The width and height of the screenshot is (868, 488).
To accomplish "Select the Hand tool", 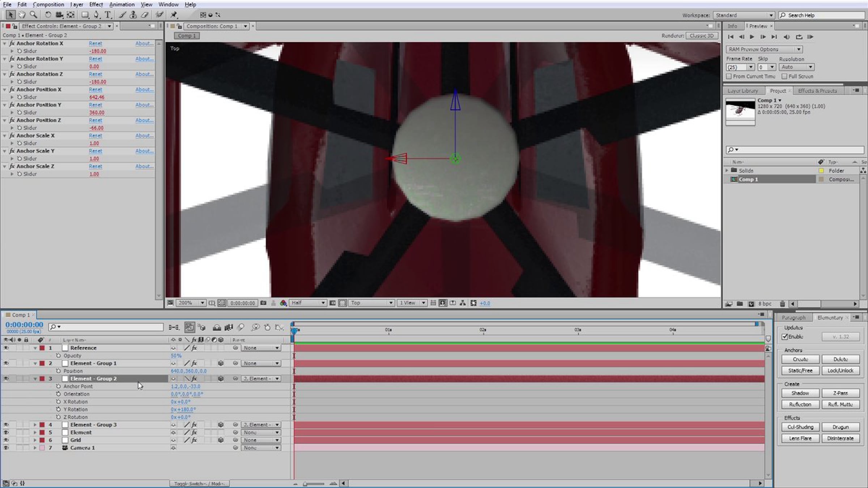I will pyautogui.click(x=22, y=15).
